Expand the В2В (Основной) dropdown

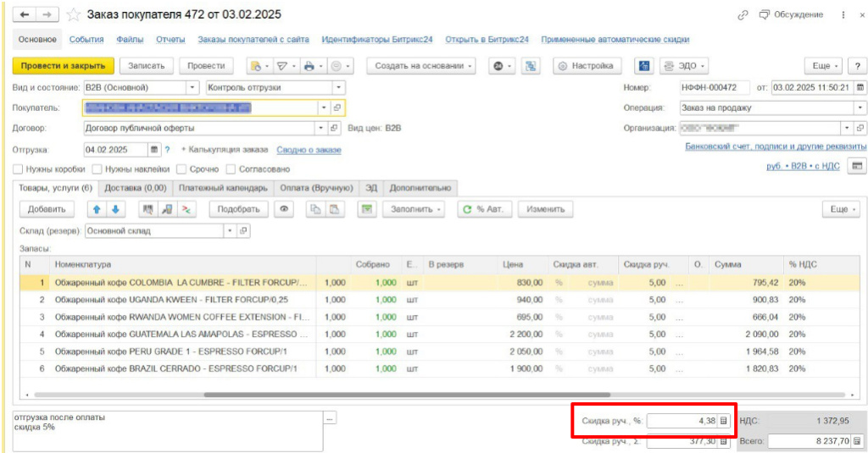(x=192, y=87)
